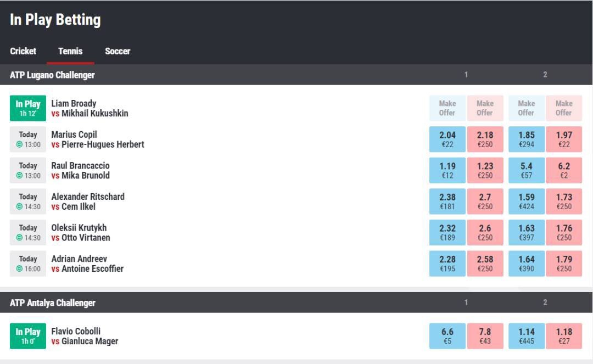Lay Otto Virtanen at odds 1.76
Image resolution: width=593 pixels, height=364 pixels.
coord(564,232)
